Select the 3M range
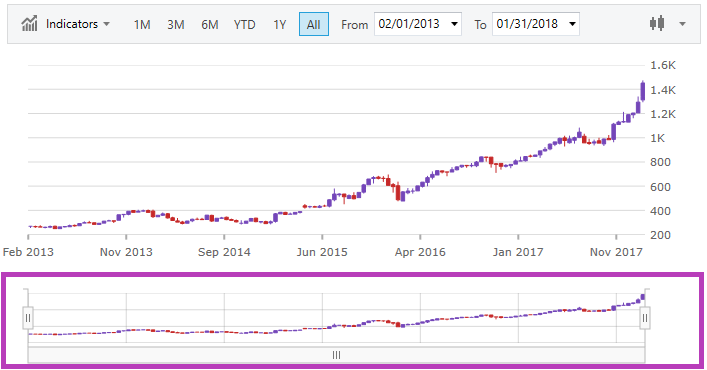The height and width of the screenshot is (370, 707). pyautogui.click(x=176, y=24)
